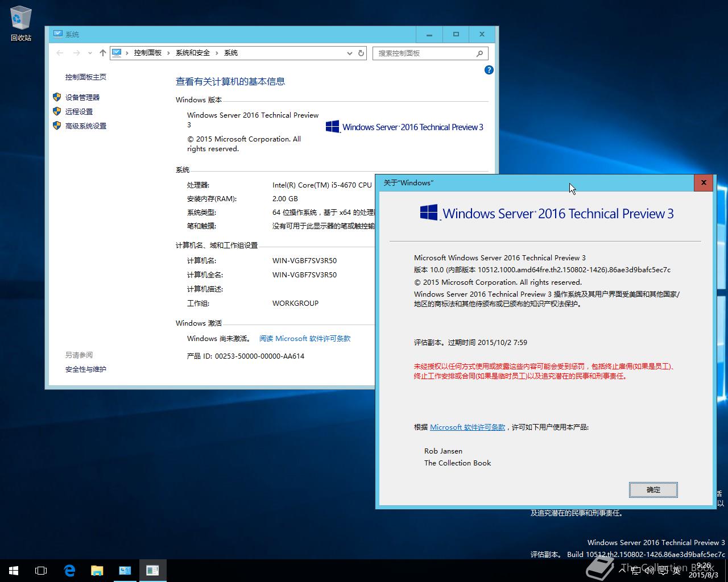
Task: Open the Recycle Bin desktop icon
Action: tap(20, 24)
